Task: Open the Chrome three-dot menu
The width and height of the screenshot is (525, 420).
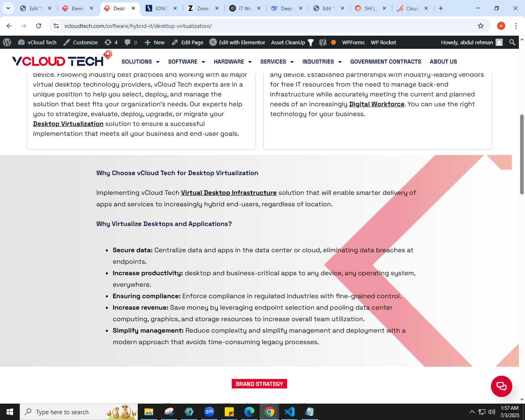Action: click(x=516, y=26)
